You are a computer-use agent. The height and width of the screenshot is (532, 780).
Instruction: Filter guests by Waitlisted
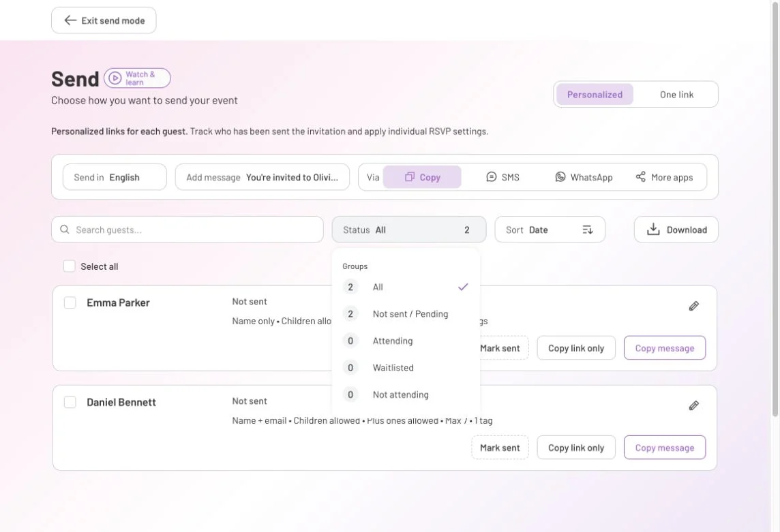pyautogui.click(x=406, y=367)
